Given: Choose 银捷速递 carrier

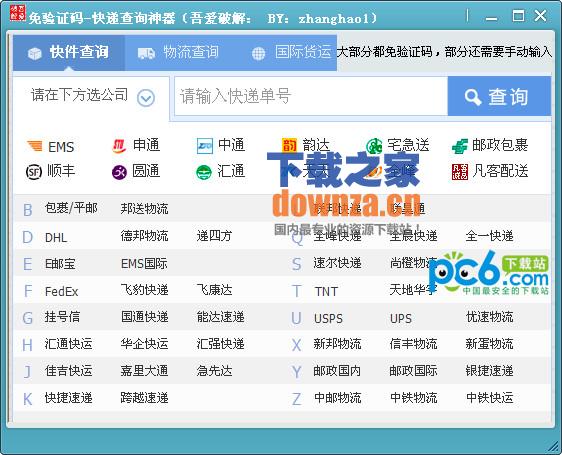Looking at the screenshot, I should [489, 371].
